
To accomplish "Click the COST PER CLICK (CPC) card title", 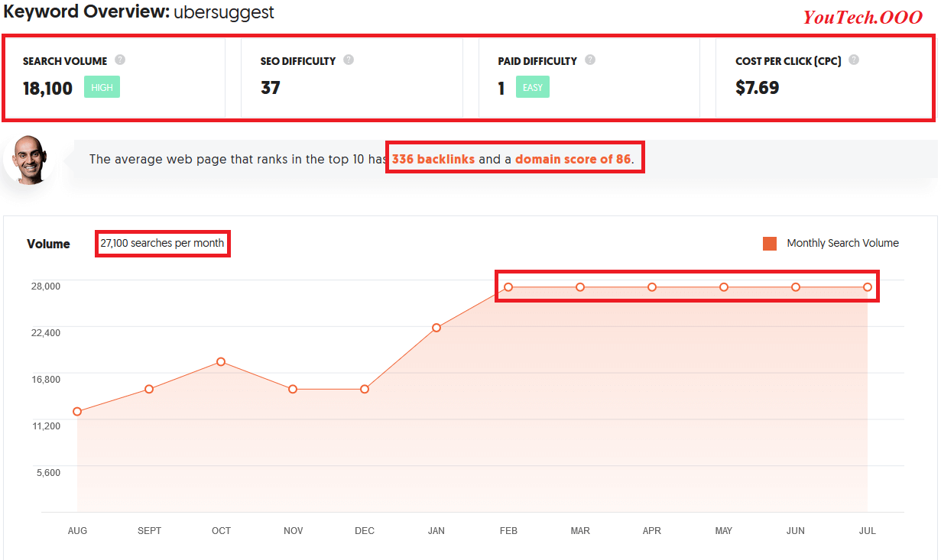I will (x=788, y=61).
